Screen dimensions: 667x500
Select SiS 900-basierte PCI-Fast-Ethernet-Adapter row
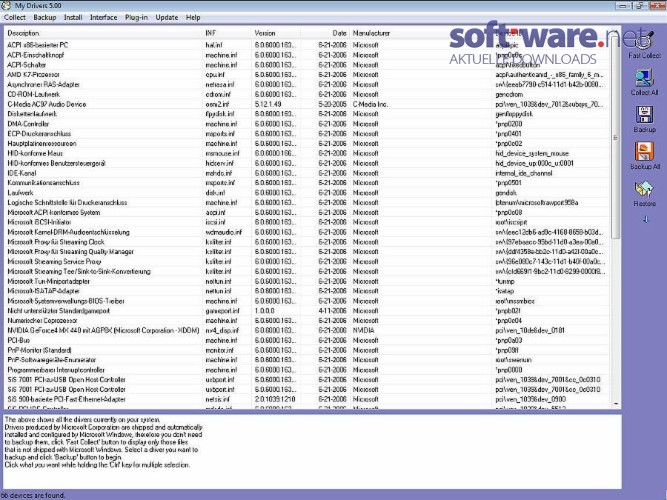[306, 399]
